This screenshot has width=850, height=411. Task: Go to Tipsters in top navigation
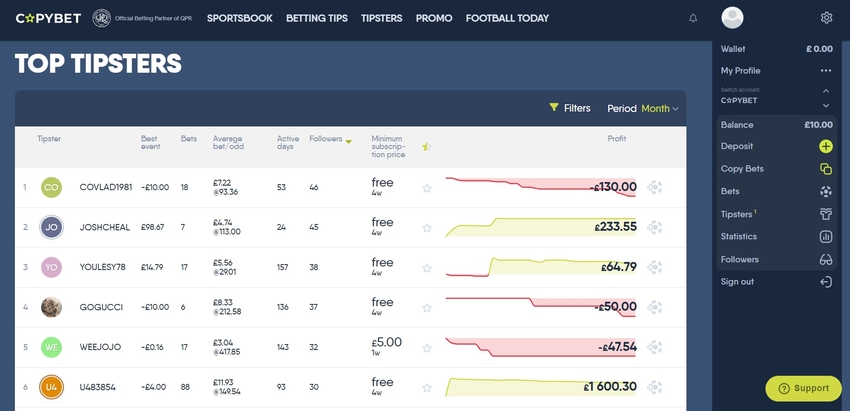pos(382,18)
